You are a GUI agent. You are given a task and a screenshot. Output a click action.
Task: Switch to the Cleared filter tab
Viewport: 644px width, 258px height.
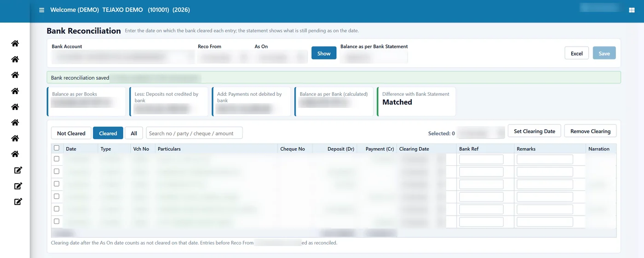point(108,133)
